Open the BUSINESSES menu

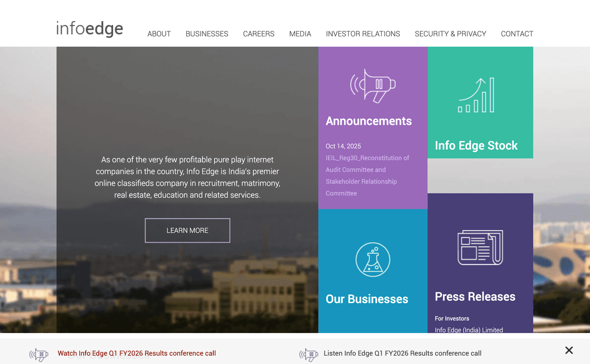206,33
